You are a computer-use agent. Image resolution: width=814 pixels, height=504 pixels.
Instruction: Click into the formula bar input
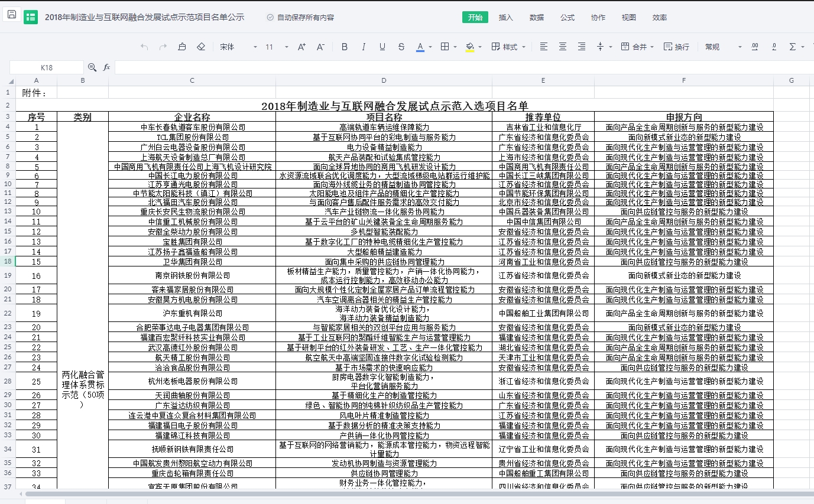(x=463, y=67)
